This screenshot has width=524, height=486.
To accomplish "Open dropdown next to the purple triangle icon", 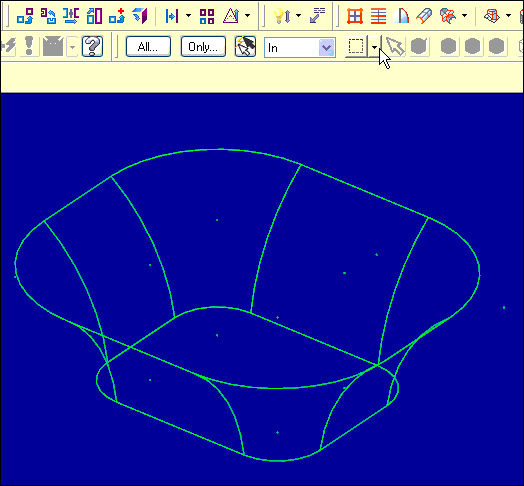I will click(247, 15).
